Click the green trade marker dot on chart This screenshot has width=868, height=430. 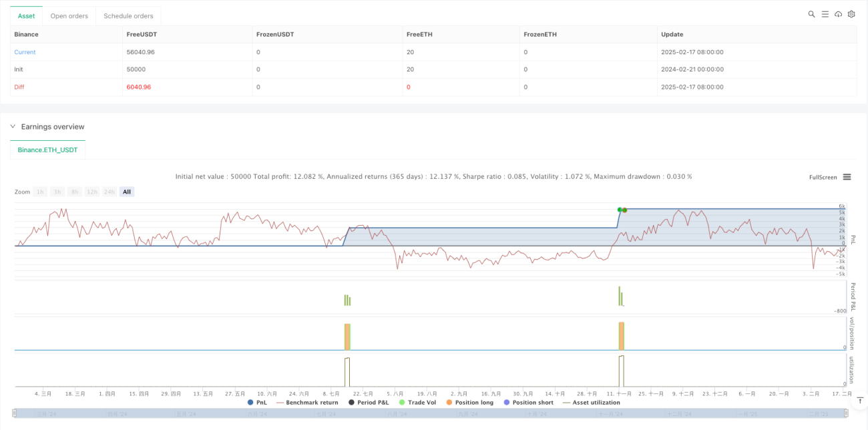[620, 210]
